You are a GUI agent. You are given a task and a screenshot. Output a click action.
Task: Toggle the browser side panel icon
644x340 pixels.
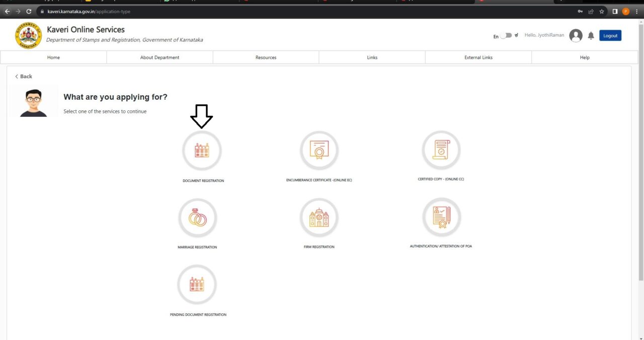[x=615, y=11]
